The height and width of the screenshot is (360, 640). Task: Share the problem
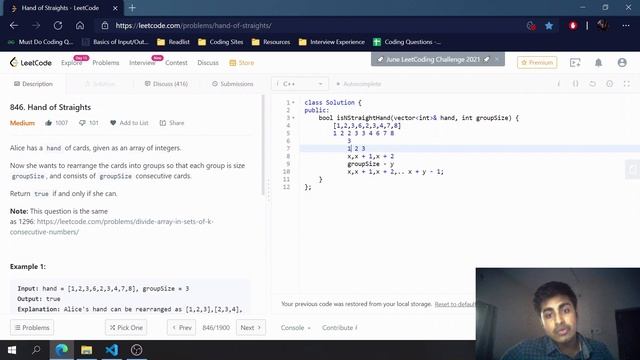(172, 123)
